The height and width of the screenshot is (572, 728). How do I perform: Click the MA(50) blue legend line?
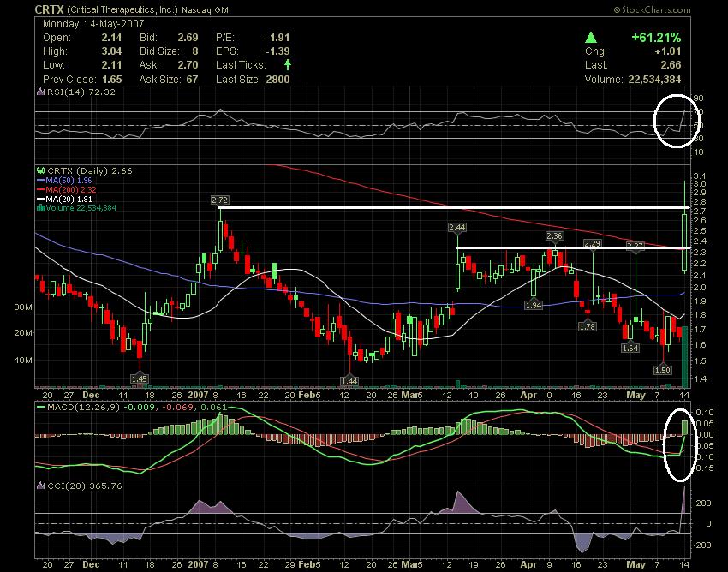tap(41, 181)
